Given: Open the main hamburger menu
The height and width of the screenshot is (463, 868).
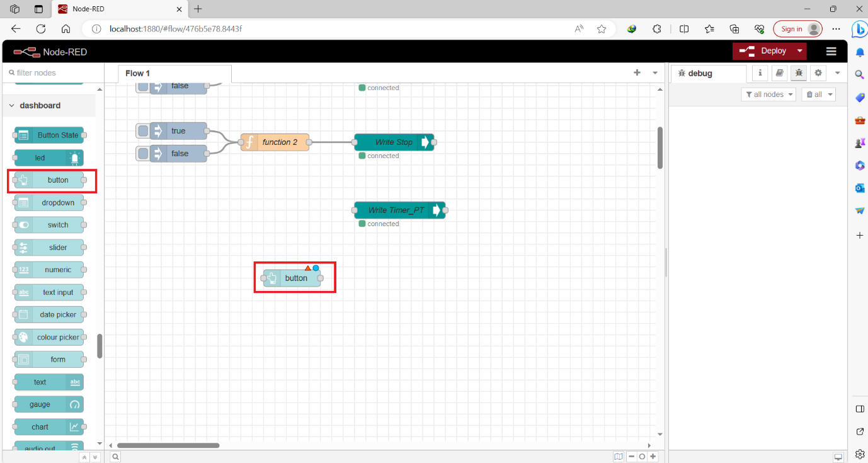Looking at the screenshot, I should click(831, 51).
